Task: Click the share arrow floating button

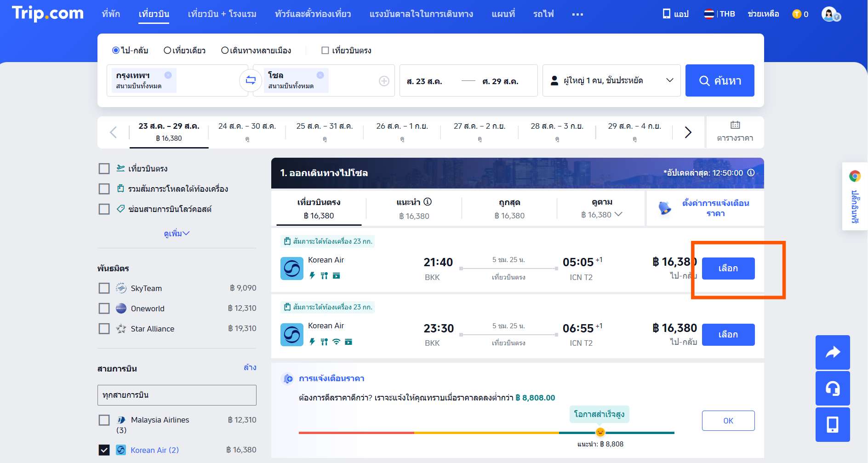Action: click(833, 353)
